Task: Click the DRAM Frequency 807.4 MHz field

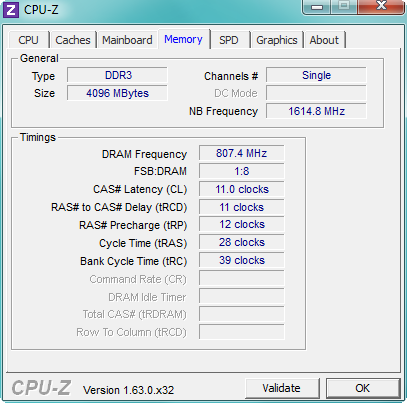Action: [x=242, y=153]
